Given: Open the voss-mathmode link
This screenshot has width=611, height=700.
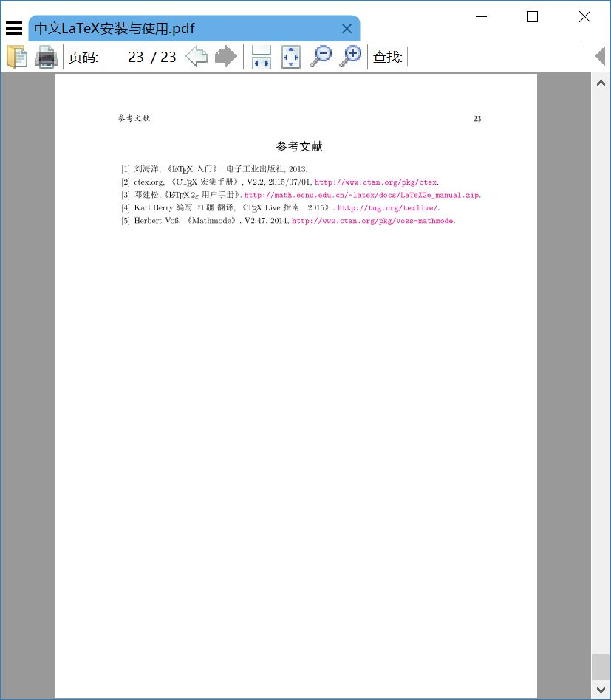Looking at the screenshot, I should [x=373, y=221].
